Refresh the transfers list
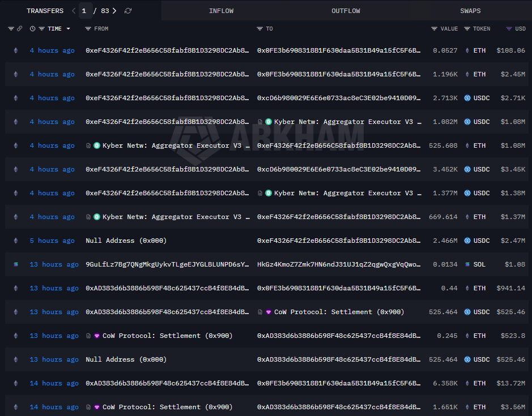 [x=128, y=11]
